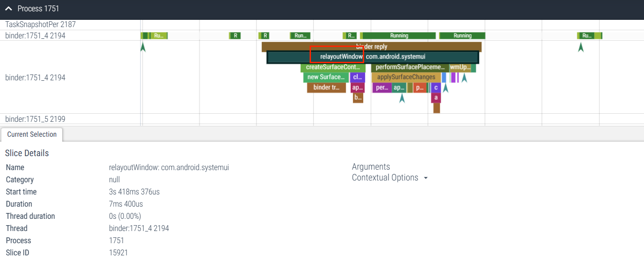Select the wmUp… slice
This screenshot has width=644, height=268.
click(460, 67)
